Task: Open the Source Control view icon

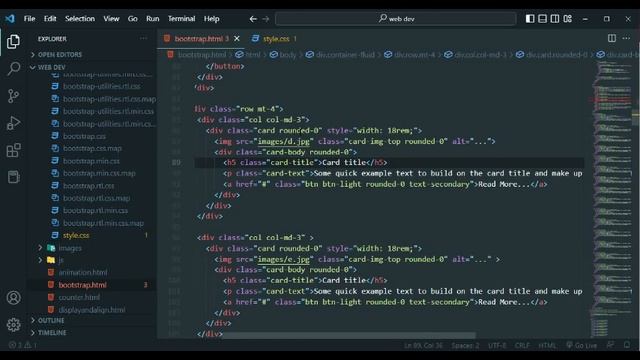Action: click(13, 96)
